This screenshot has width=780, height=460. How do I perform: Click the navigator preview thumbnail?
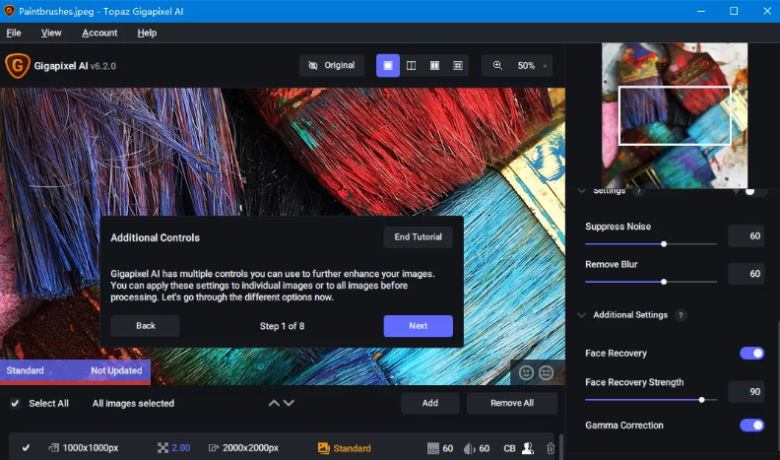[675, 115]
